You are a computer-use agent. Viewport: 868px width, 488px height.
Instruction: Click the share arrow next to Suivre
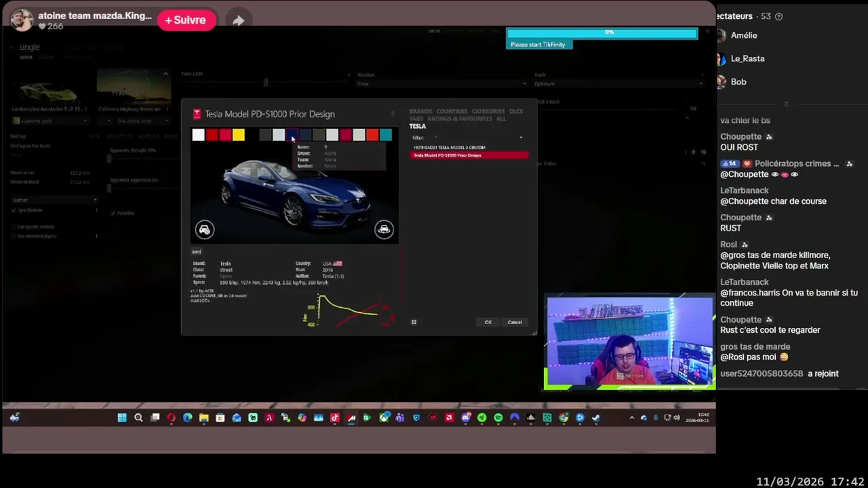click(238, 20)
